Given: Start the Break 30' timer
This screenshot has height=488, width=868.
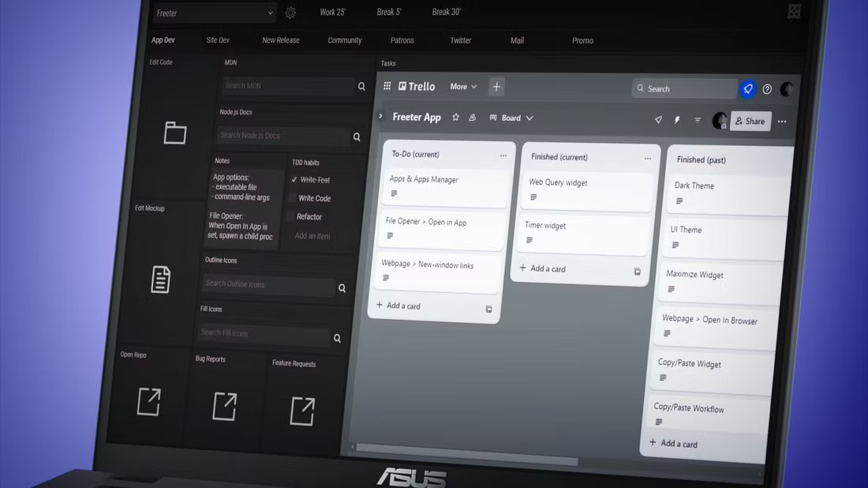Looking at the screenshot, I should click(x=447, y=12).
